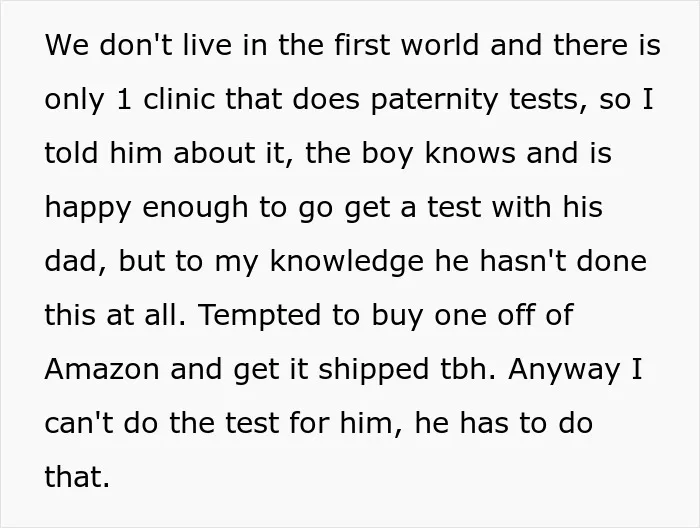Click the abbreviation "tbh."
The width and height of the screenshot is (700, 528).
468,369
